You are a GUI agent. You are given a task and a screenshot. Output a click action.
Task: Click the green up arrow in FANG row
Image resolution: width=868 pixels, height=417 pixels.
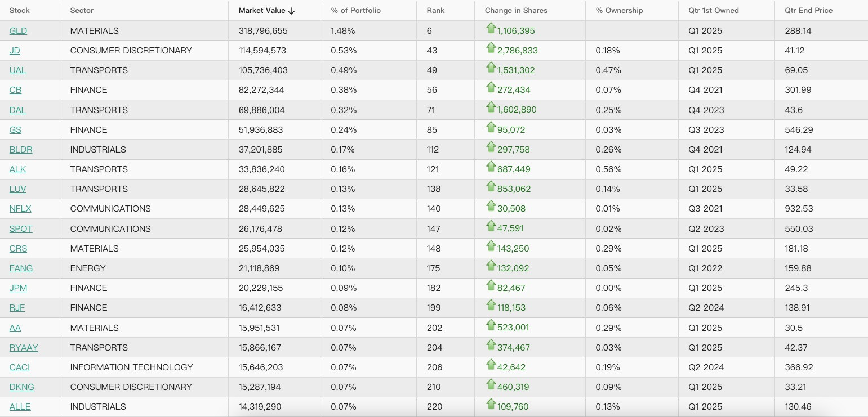(491, 265)
